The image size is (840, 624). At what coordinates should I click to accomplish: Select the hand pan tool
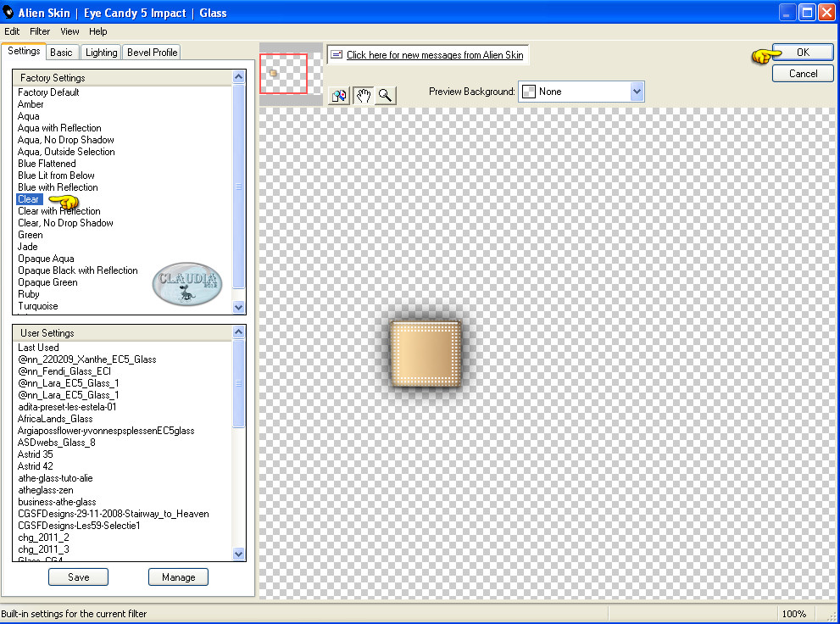[x=364, y=96]
